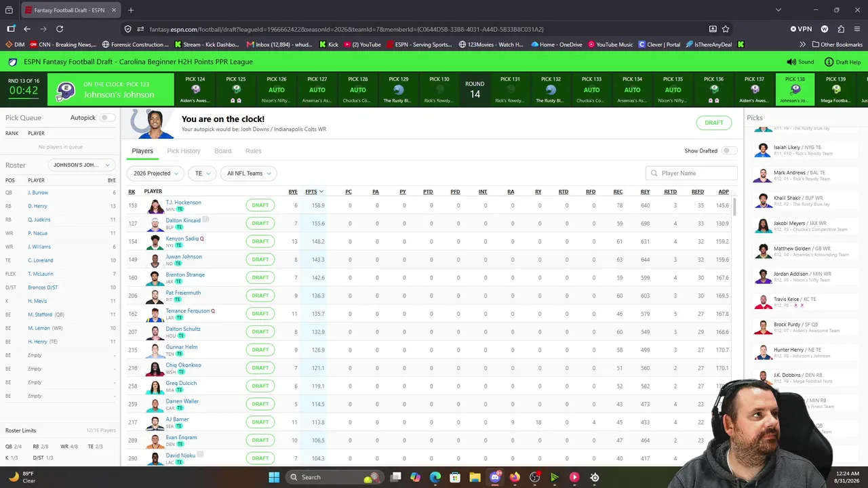
Task: Open J. Burrow in the roster list
Action: point(38,192)
